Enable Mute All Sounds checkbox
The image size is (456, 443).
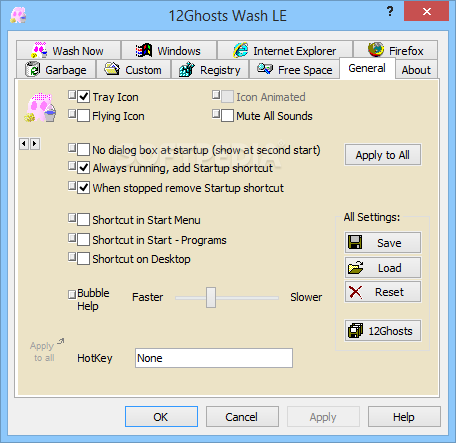pyautogui.click(x=227, y=116)
